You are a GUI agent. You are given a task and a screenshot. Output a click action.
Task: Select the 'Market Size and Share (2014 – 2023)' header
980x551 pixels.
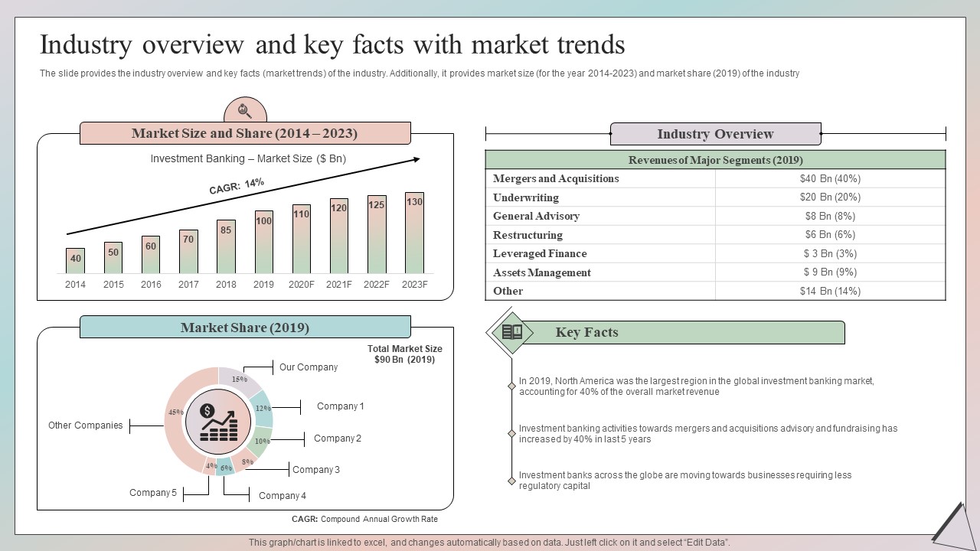point(245,133)
